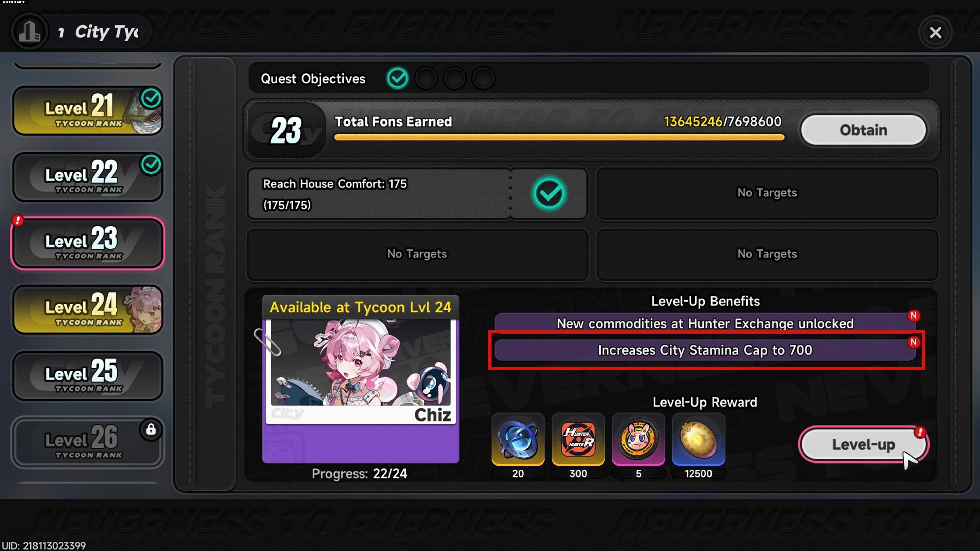Click the lock icon on Level 26
The width and height of the screenshot is (980, 551).
tap(151, 429)
